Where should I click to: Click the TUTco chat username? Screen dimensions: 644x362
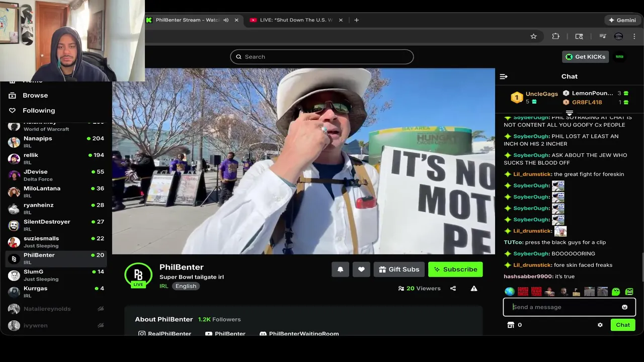click(x=513, y=242)
